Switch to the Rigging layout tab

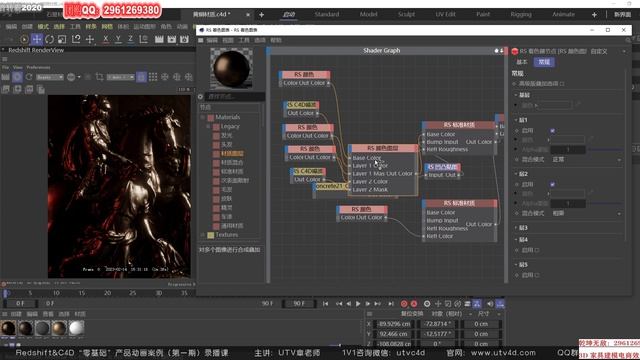pos(521,14)
